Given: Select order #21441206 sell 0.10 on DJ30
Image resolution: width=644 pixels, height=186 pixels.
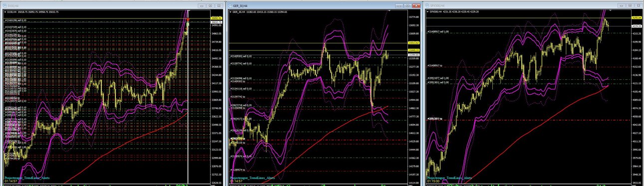Looking at the screenshot, I should coord(15,20).
